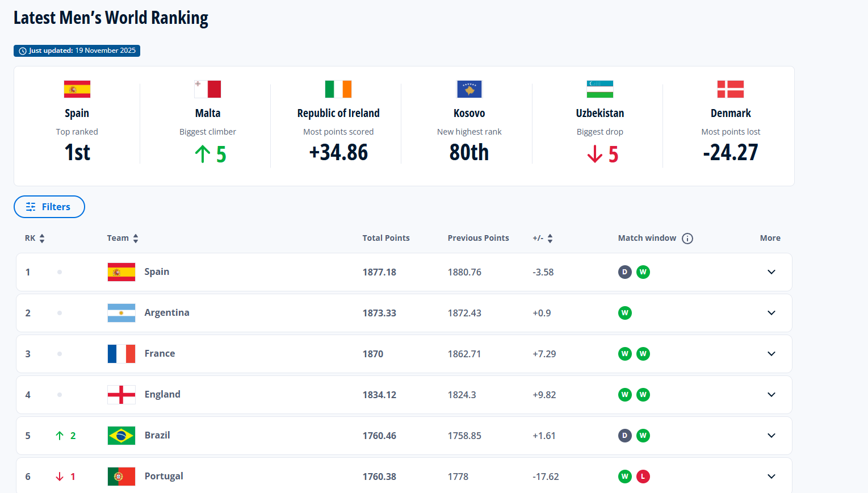Click the Match window info icon
This screenshot has width=868, height=493.
click(687, 239)
